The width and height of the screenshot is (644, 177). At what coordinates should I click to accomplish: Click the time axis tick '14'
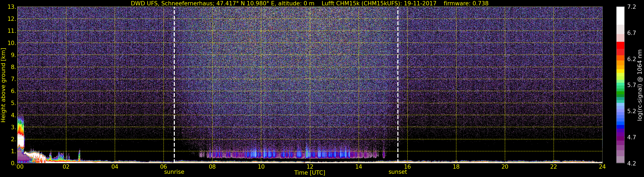click(x=358, y=167)
